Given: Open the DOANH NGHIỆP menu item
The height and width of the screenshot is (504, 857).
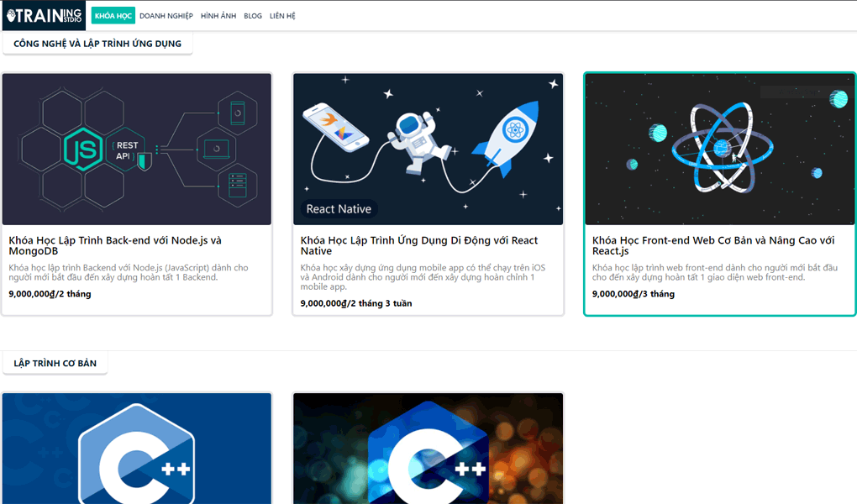Looking at the screenshot, I should tap(166, 16).
